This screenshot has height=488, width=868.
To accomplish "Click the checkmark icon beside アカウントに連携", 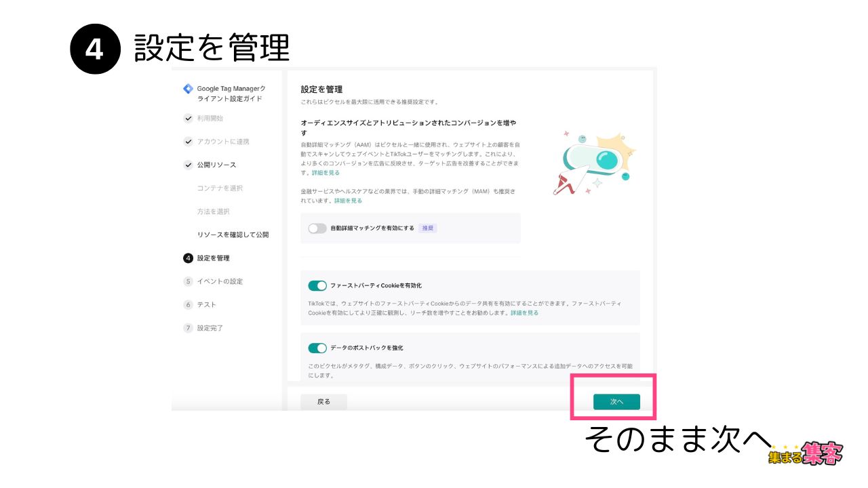I will point(189,142).
